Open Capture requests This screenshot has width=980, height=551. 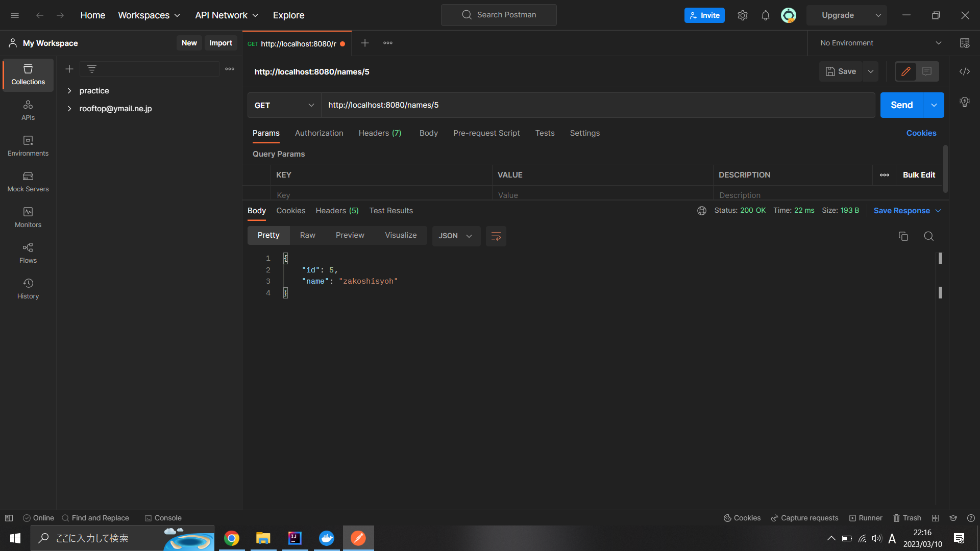804,518
